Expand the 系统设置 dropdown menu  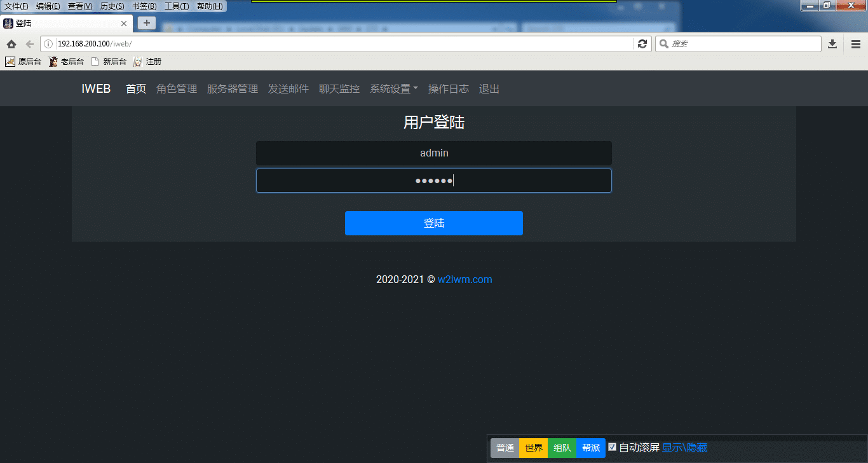393,89
